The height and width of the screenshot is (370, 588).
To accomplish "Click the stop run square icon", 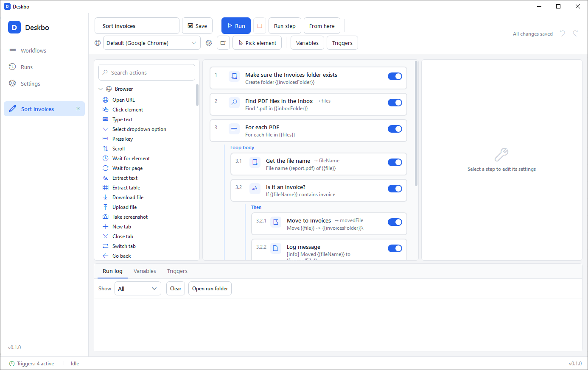I will click(260, 26).
